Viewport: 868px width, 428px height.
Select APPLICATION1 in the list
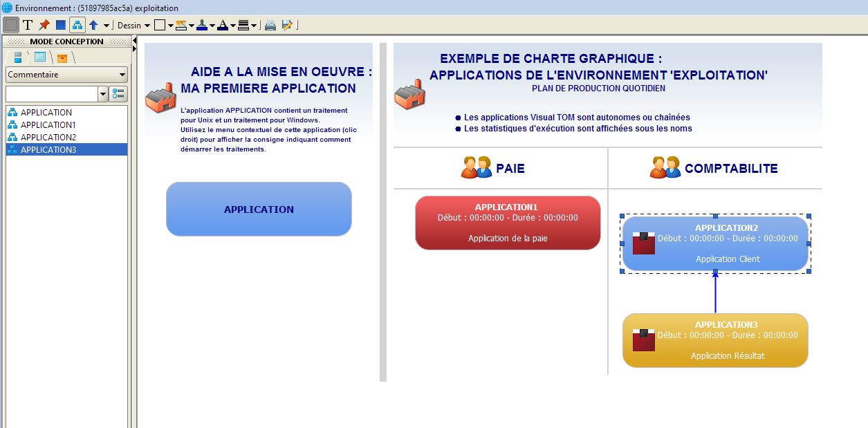point(66,124)
